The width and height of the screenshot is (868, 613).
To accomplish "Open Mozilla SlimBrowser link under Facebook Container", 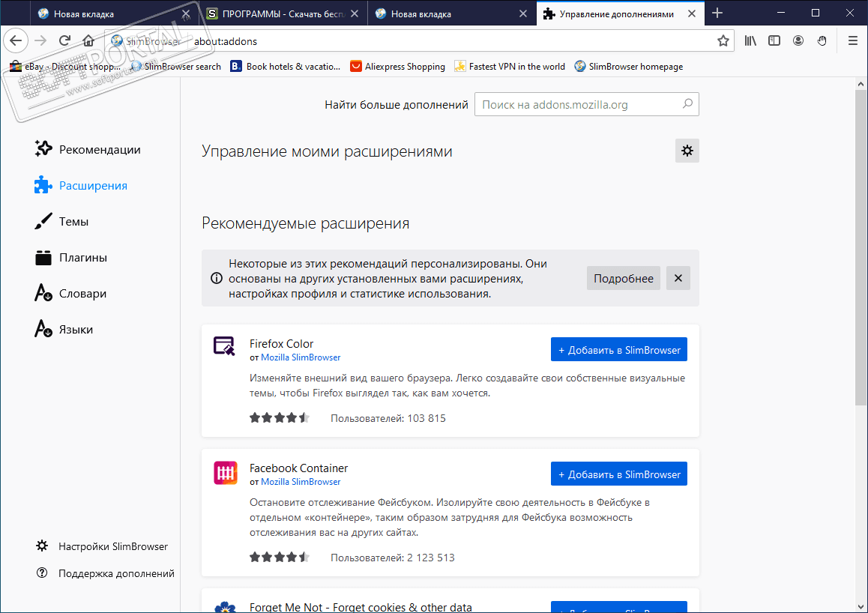I will click(x=301, y=482).
